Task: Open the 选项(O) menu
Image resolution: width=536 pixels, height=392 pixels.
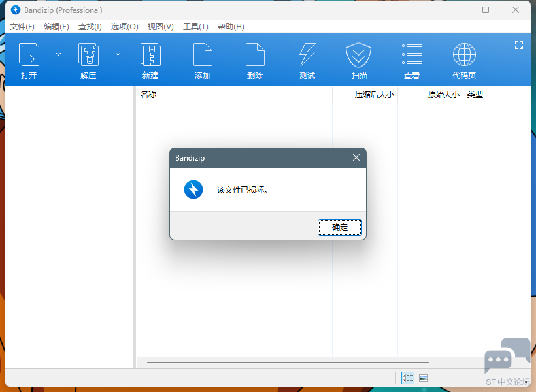Action: click(124, 27)
